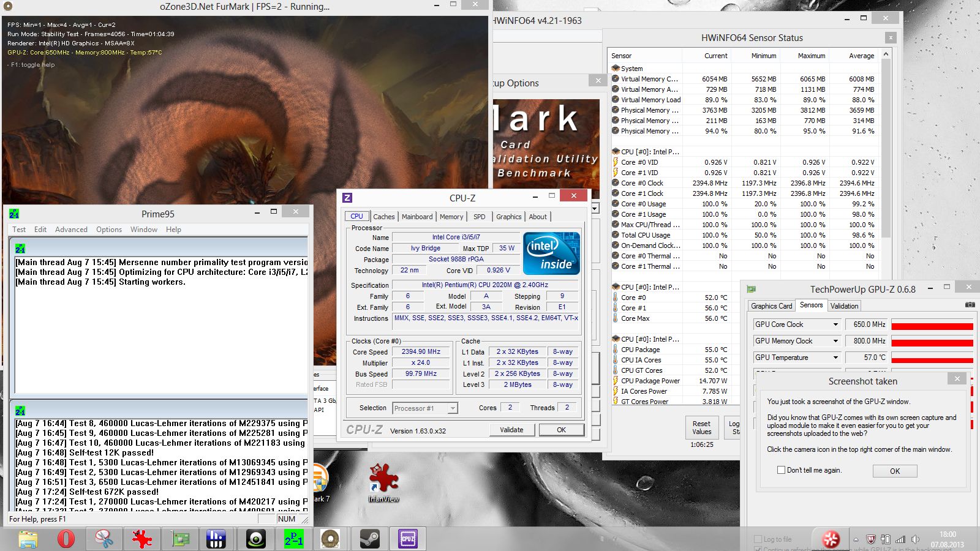
Task: Switch to the SPD tab in CPU-Z
Action: tap(480, 217)
